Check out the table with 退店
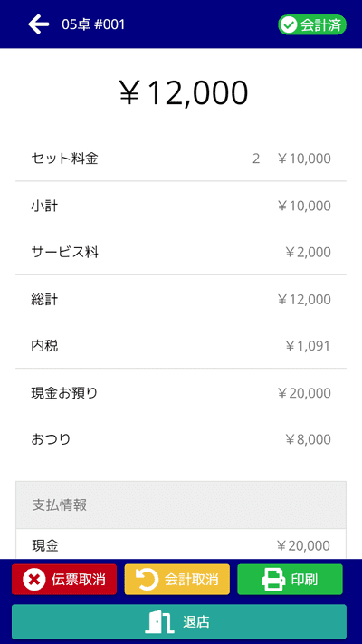Image resolution: width=362 pixels, height=644 pixels. point(179,622)
